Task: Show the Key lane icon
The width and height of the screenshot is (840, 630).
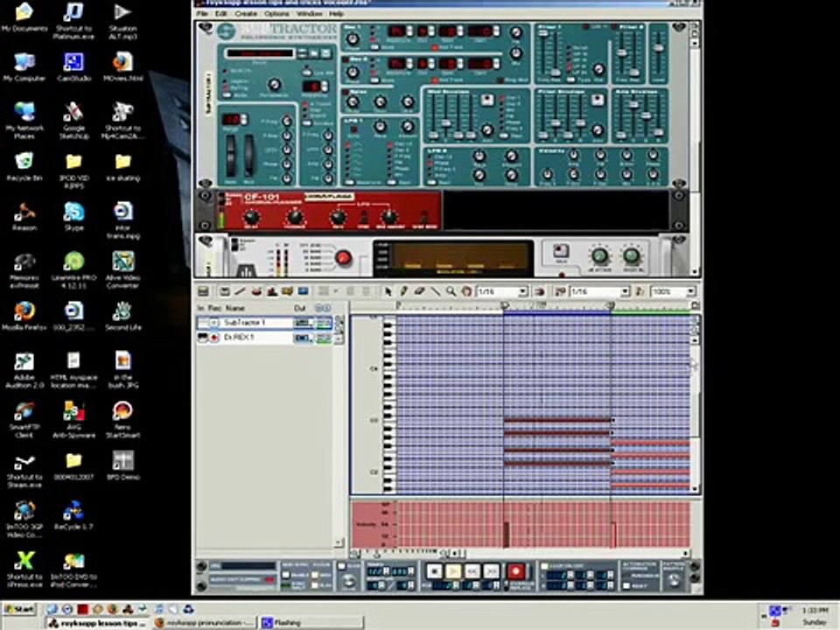Action: coord(225,291)
